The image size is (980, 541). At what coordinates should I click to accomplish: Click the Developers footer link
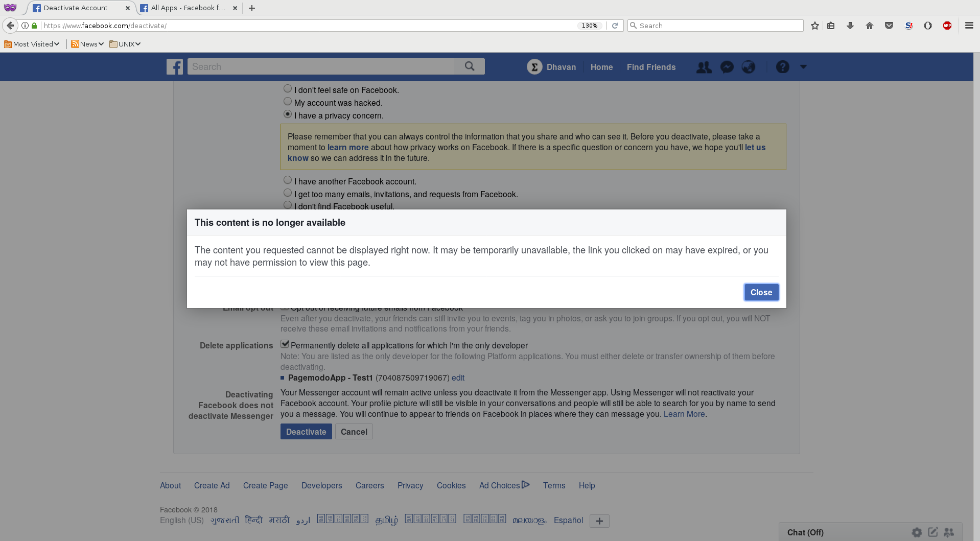tap(322, 485)
